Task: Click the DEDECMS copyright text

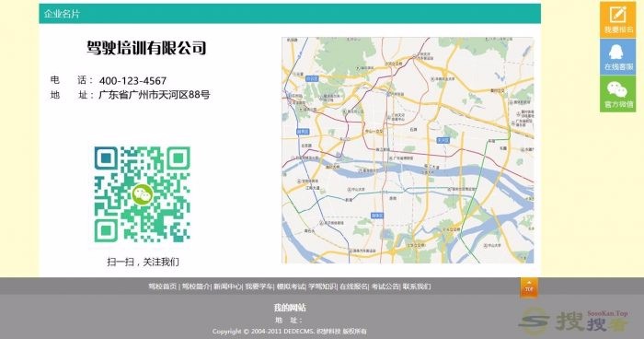Action: tap(290, 332)
